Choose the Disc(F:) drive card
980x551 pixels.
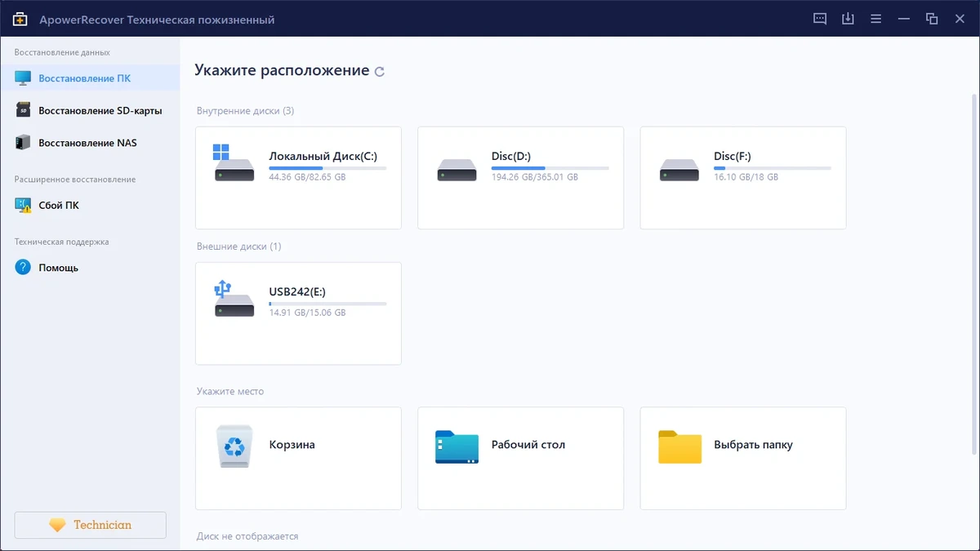[x=743, y=177]
